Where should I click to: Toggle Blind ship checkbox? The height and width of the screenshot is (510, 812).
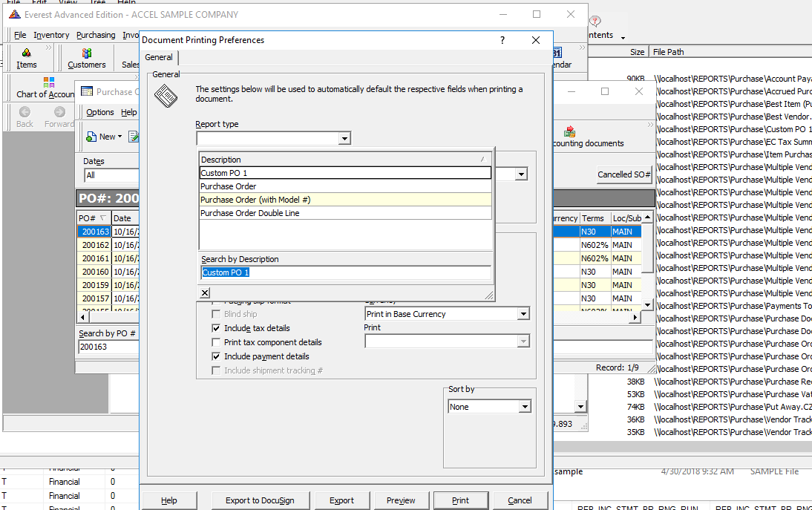coord(216,314)
